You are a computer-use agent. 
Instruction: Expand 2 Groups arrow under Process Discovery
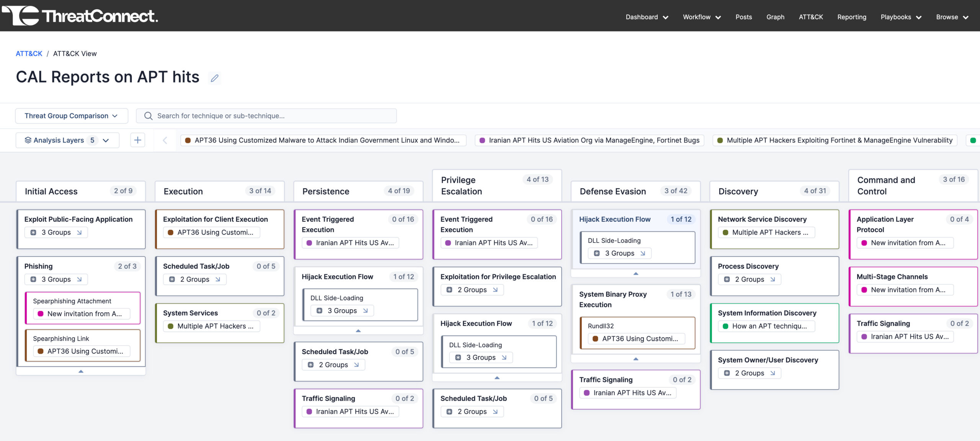point(773,279)
